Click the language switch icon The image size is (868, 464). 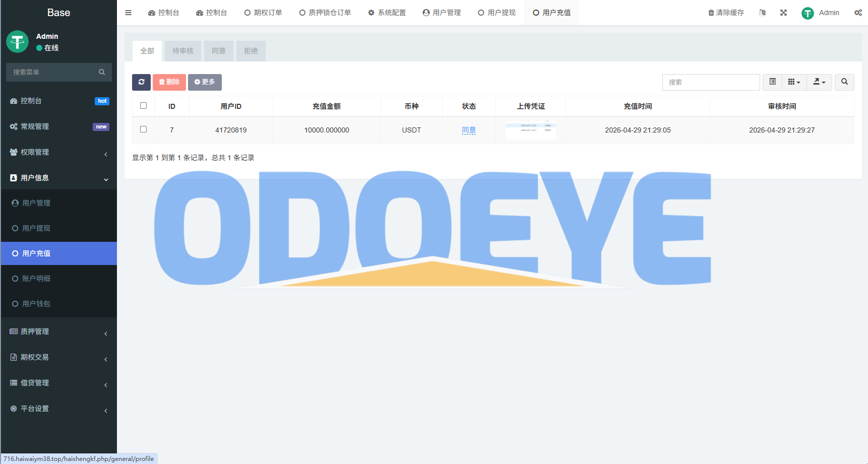click(x=762, y=13)
